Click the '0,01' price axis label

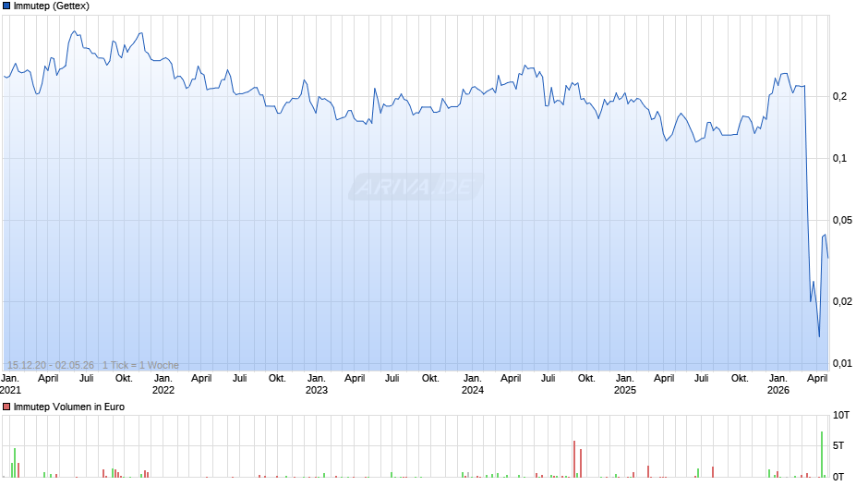(842, 363)
